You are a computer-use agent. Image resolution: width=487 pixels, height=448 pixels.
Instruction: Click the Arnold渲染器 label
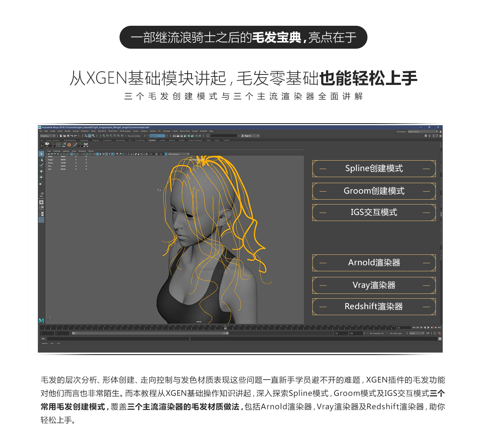[x=374, y=262]
